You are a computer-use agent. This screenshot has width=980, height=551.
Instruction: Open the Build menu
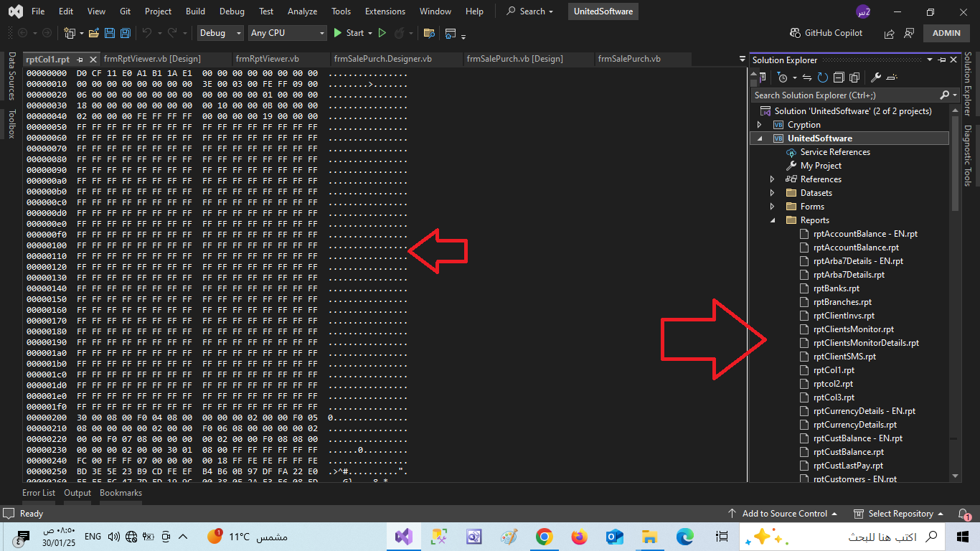point(195,11)
